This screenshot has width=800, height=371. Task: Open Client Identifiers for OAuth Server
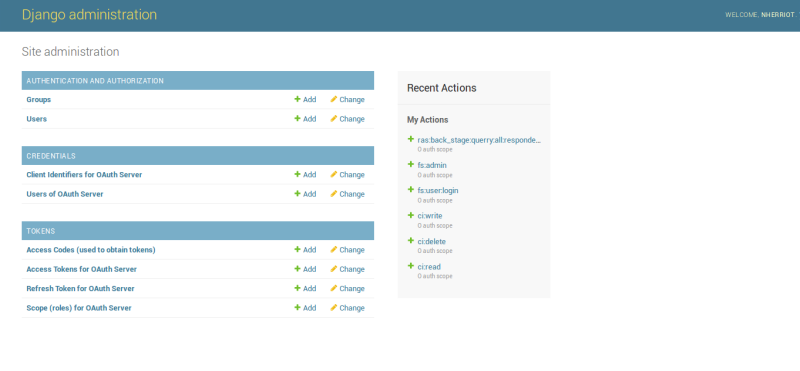[84, 175]
